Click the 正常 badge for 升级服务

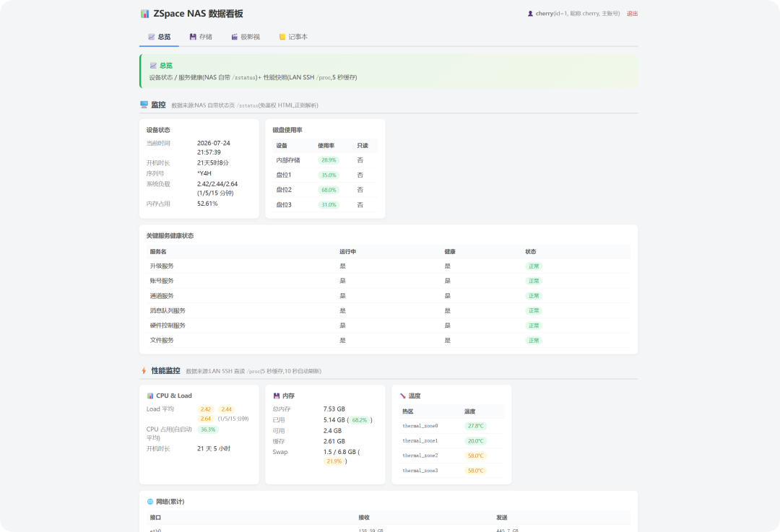pos(534,266)
